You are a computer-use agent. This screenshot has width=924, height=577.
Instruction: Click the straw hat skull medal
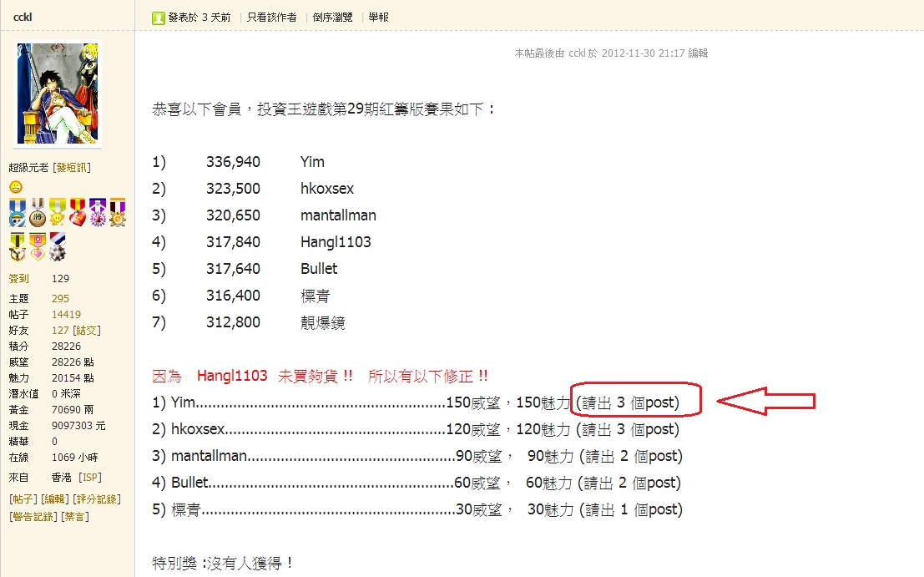coord(17,213)
